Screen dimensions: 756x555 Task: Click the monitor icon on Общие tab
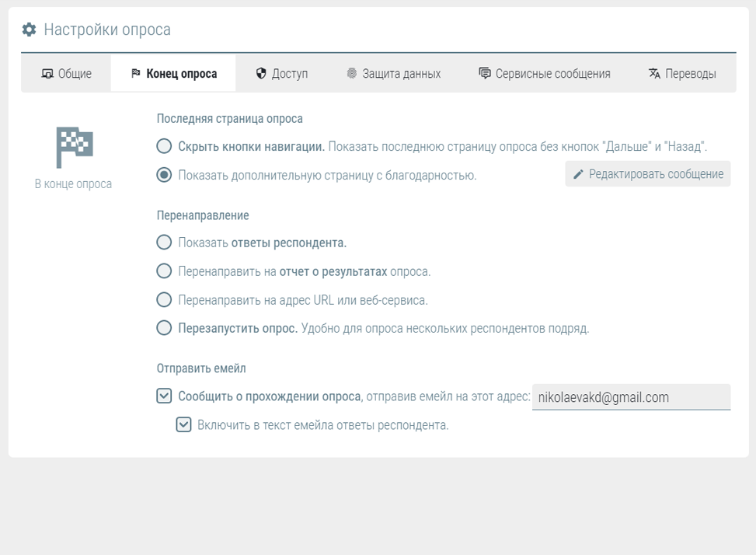[x=47, y=74]
